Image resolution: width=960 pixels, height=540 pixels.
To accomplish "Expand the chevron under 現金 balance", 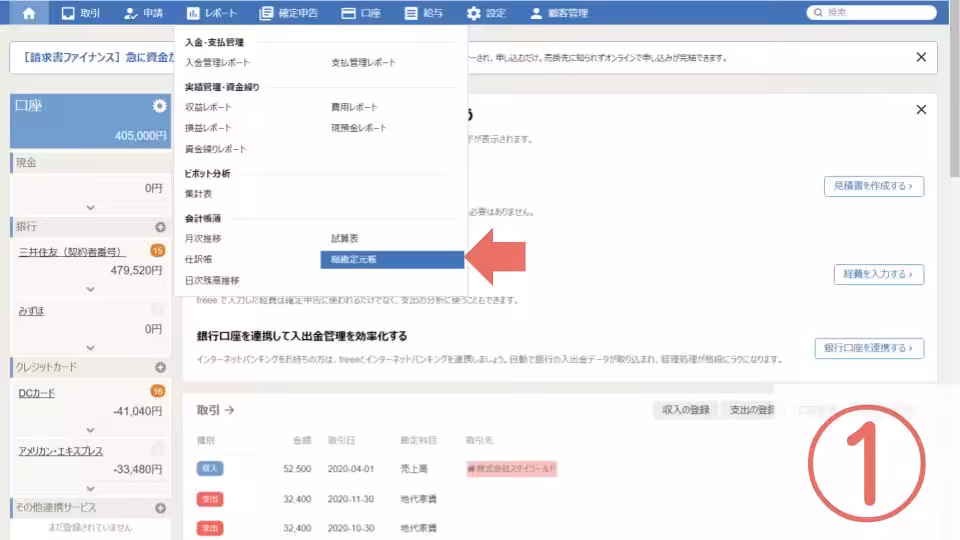I will [x=90, y=207].
